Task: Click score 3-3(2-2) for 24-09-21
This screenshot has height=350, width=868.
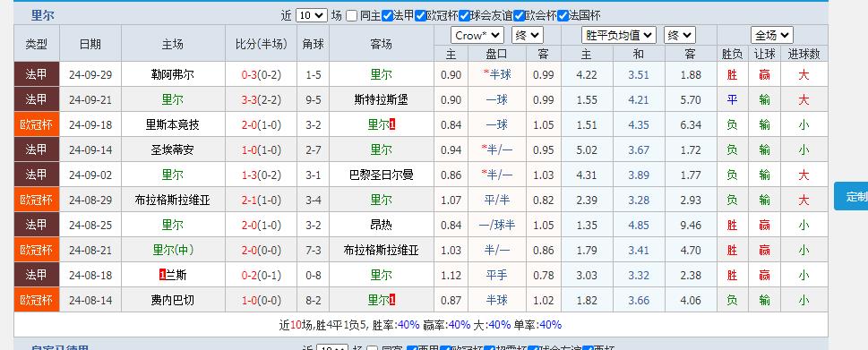Action: pos(262,100)
